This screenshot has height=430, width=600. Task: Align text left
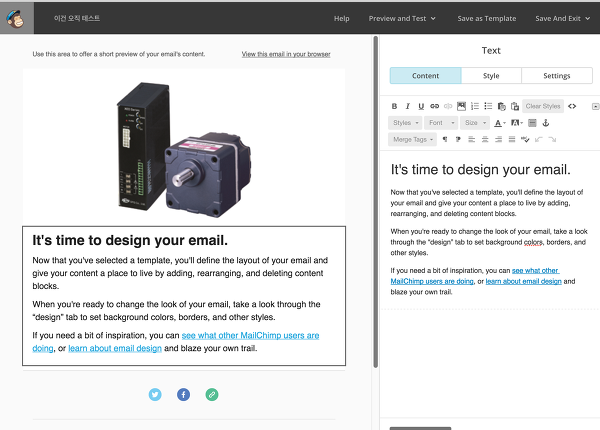(x=471, y=139)
